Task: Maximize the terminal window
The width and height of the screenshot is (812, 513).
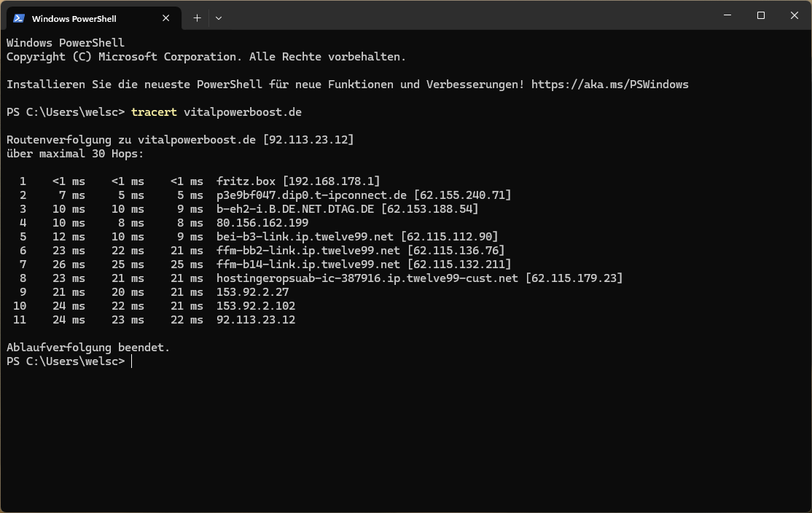Action: click(x=760, y=15)
